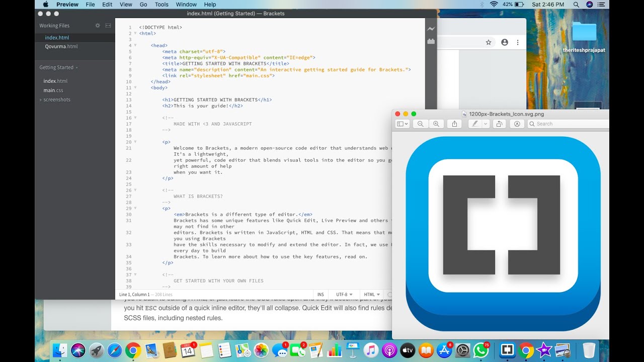Show Markup Toolbar in Preview
The height and width of the screenshot is (362, 644).
point(517,124)
